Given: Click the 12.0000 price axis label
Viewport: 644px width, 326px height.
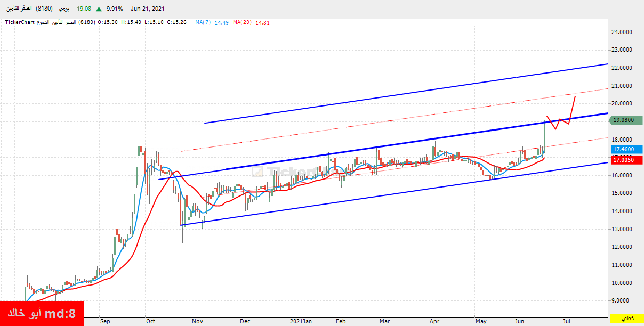Looking at the screenshot, I should [x=622, y=247].
